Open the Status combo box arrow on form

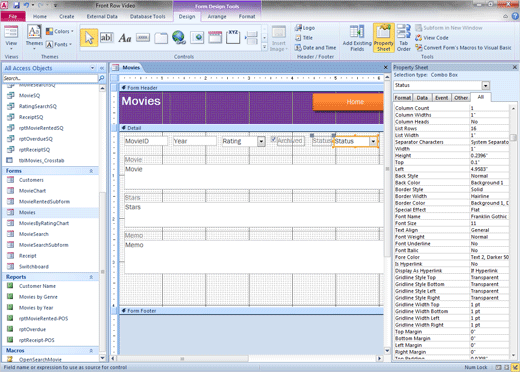point(373,141)
